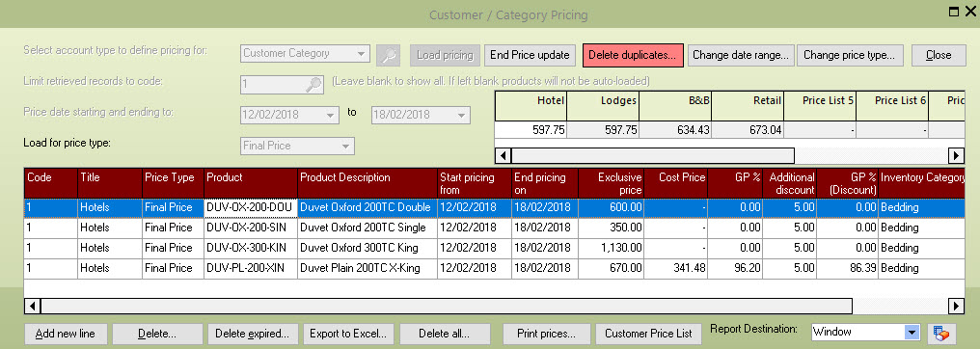The width and height of the screenshot is (980, 349).
Task: Select product cell DUV-OX-200-DOU
Action: click(x=251, y=207)
